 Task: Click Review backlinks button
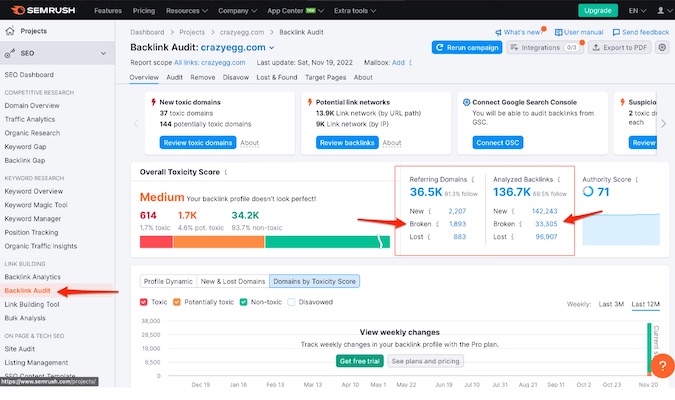[x=347, y=143]
